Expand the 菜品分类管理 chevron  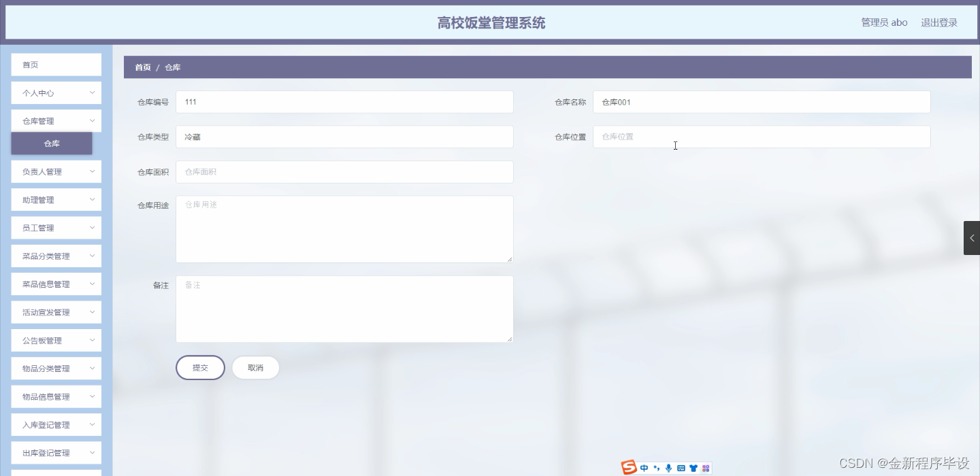[x=92, y=256]
